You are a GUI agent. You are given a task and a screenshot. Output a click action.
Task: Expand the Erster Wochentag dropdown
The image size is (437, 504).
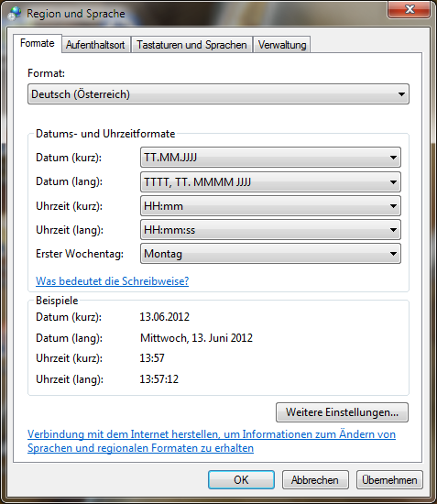270,254
